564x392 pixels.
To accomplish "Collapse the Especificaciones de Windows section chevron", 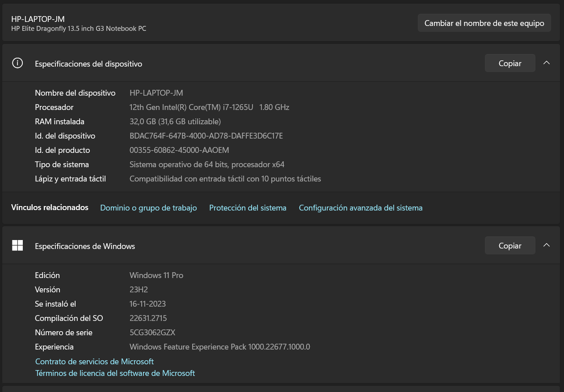I will 546,245.
